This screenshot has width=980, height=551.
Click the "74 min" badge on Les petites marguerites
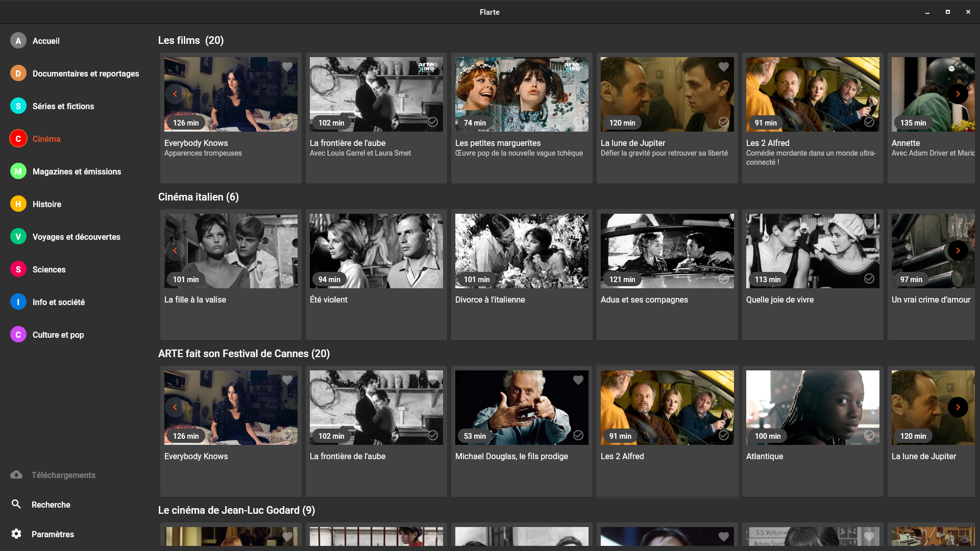pos(475,123)
